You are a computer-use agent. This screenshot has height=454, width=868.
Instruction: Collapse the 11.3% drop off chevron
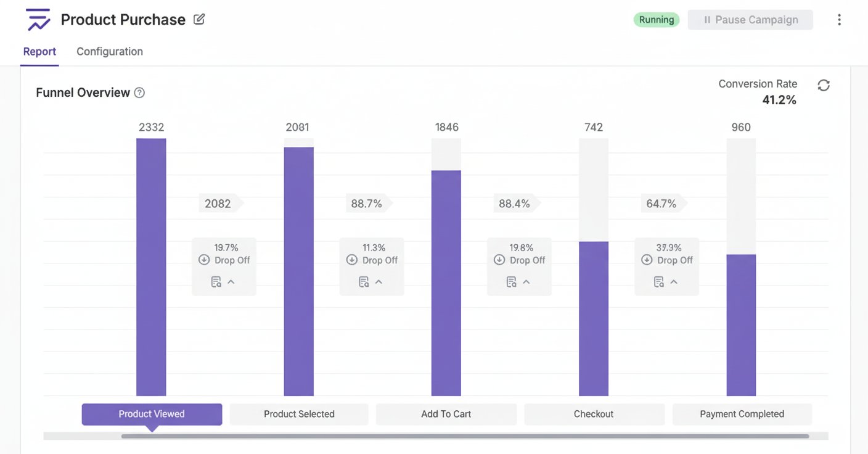tap(379, 282)
